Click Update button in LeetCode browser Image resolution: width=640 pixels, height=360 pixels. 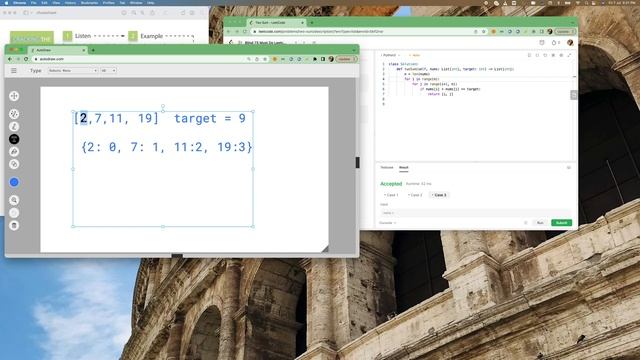[x=565, y=31]
